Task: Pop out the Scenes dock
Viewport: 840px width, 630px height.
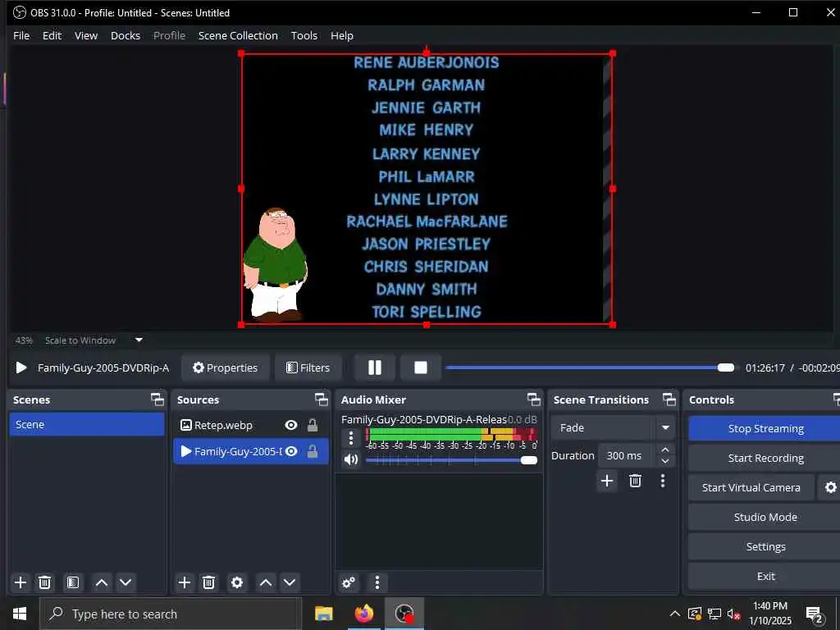Action: point(157,399)
